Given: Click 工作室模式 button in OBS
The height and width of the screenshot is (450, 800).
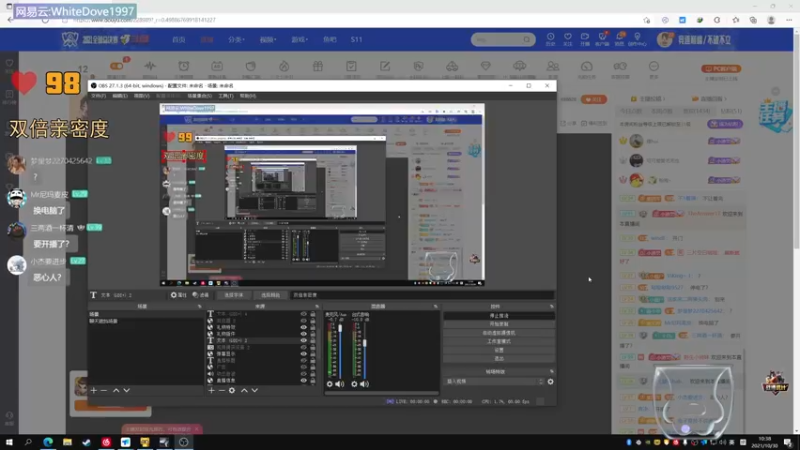Looking at the screenshot, I should pyautogui.click(x=498, y=341).
